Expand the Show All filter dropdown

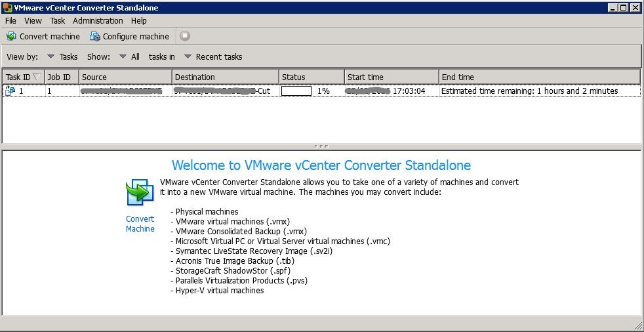(x=129, y=57)
